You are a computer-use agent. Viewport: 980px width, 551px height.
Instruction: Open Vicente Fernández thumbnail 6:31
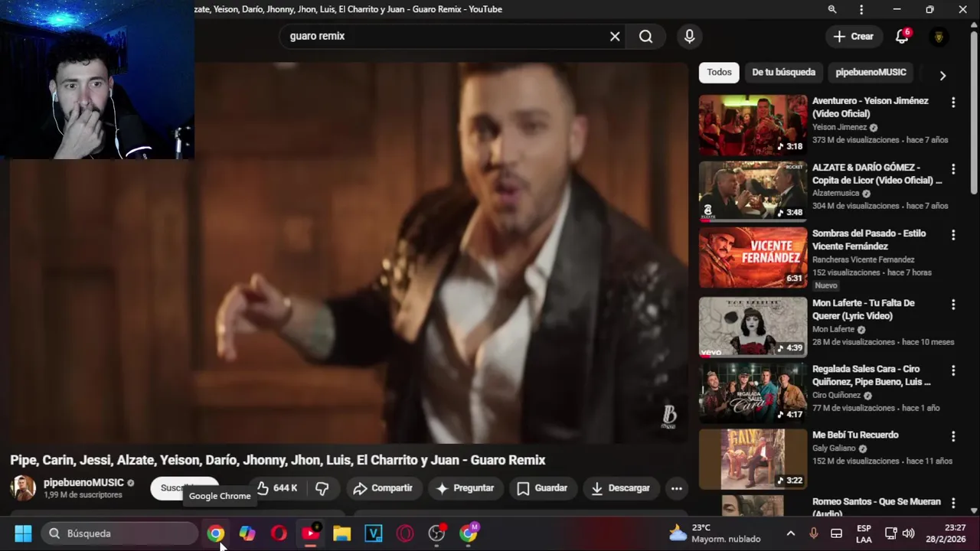click(x=753, y=258)
